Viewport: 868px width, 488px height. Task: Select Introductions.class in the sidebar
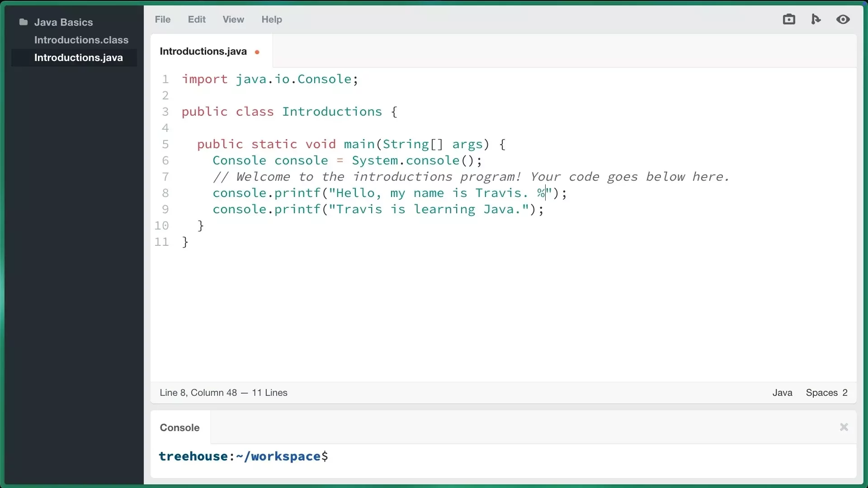81,40
